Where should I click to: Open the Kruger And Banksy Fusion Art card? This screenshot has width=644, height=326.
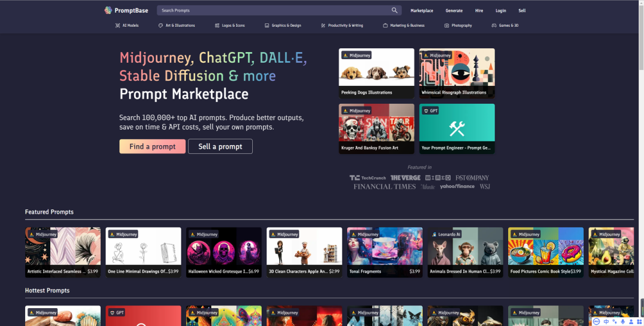(376, 129)
